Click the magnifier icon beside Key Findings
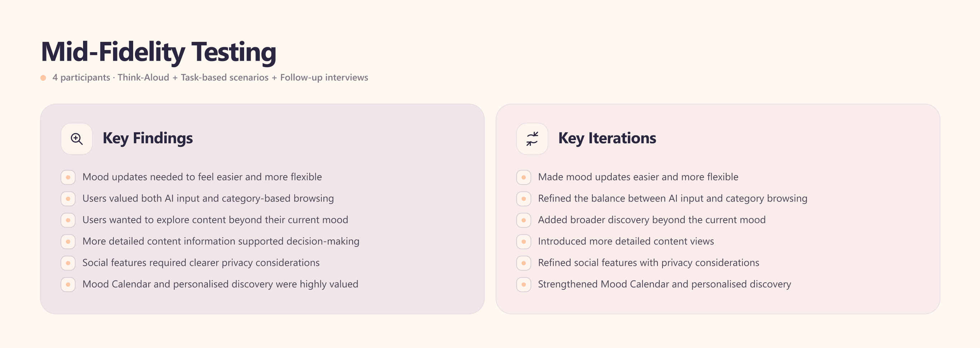This screenshot has height=348, width=980. pos(77,139)
